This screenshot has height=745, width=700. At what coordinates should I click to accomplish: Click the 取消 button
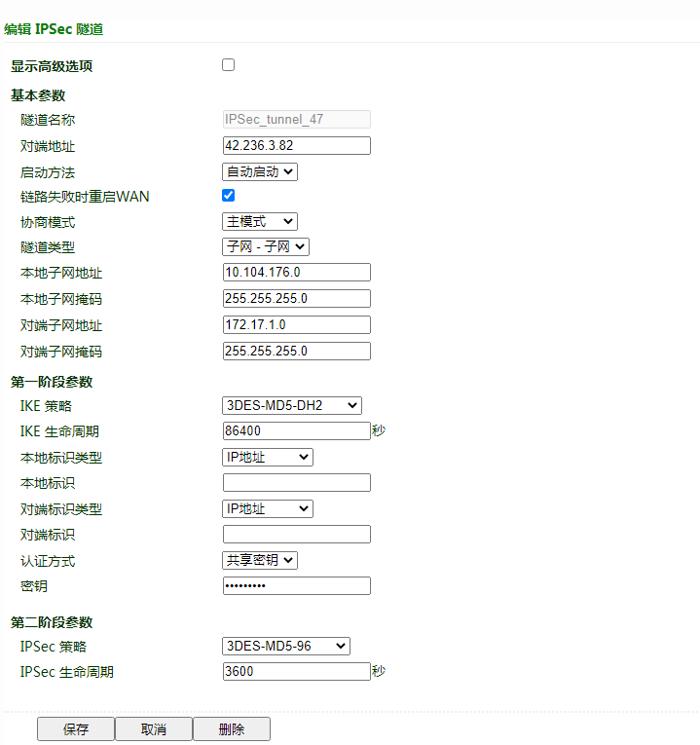pos(154,729)
